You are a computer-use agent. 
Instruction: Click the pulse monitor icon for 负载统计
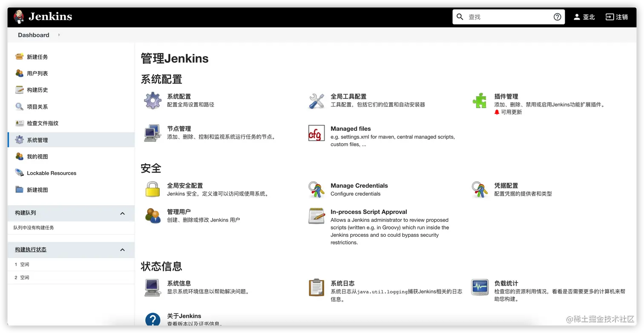point(480,287)
